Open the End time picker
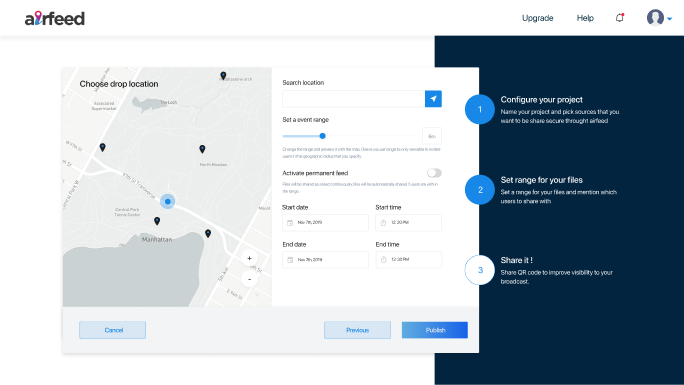The image size is (684, 385). [408, 260]
